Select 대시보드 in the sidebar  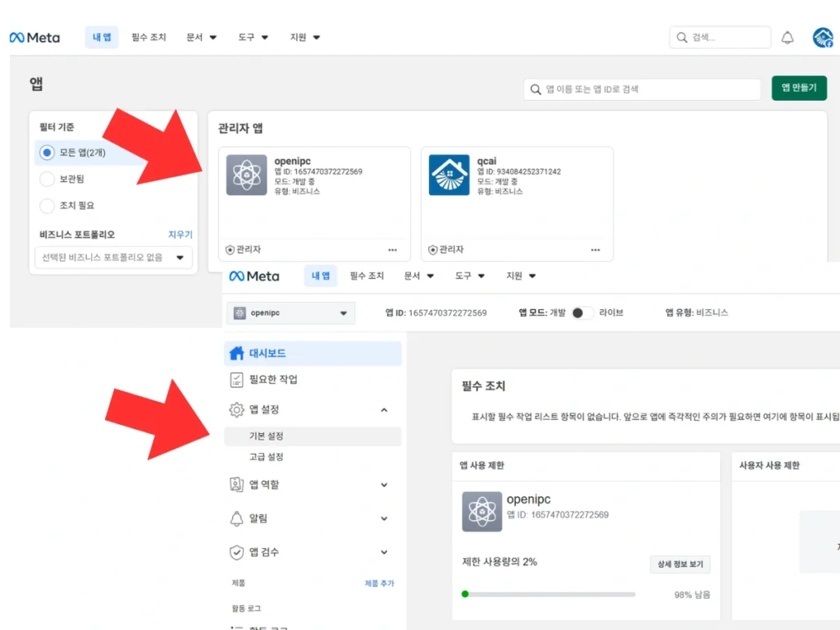click(x=313, y=353)
